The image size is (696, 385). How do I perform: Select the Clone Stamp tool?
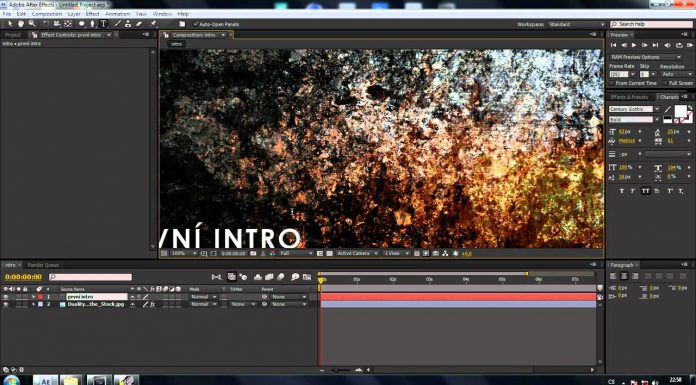tap(128, 24)
